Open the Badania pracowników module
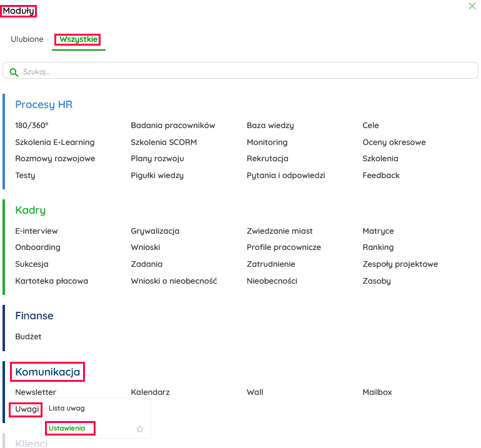Viewport: 481px width, 448px height. (x=172, y=126)
